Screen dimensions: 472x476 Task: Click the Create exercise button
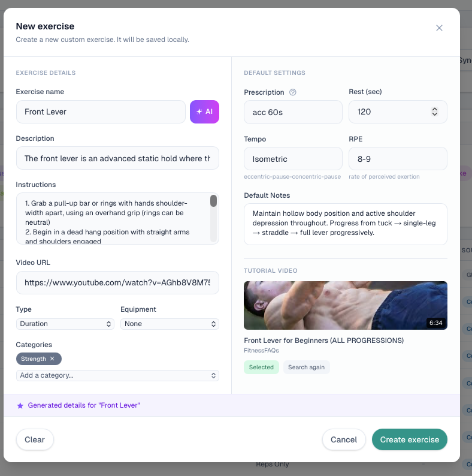[409, 439]
